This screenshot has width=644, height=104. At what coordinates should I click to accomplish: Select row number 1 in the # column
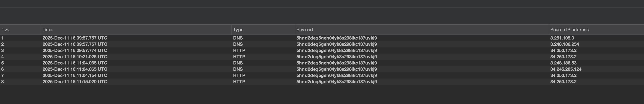point(2,38)
